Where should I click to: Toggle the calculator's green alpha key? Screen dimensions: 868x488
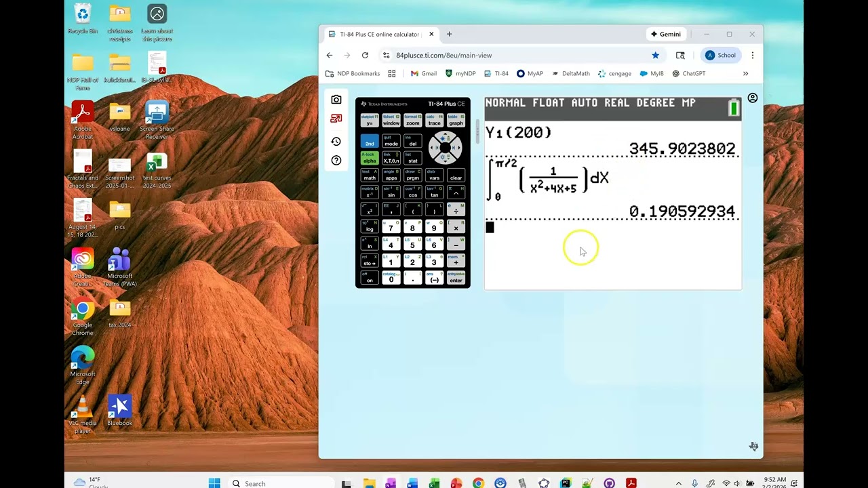[370, 158]
